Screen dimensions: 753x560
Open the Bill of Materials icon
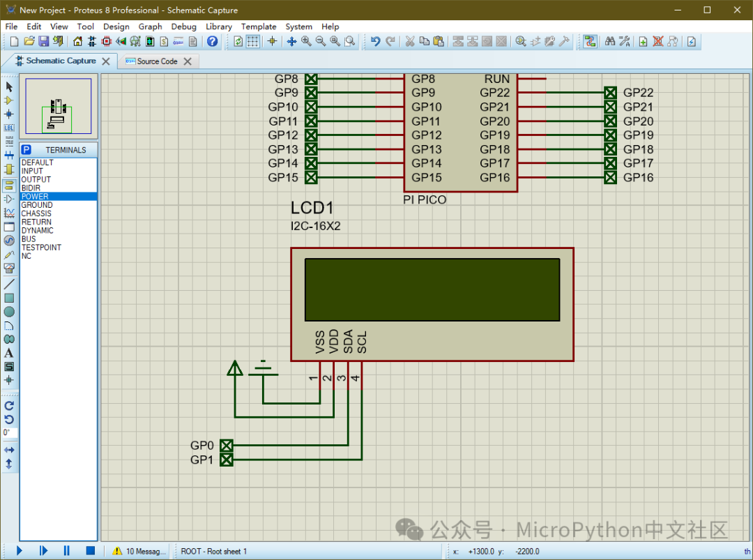click(x=165, y=42)
